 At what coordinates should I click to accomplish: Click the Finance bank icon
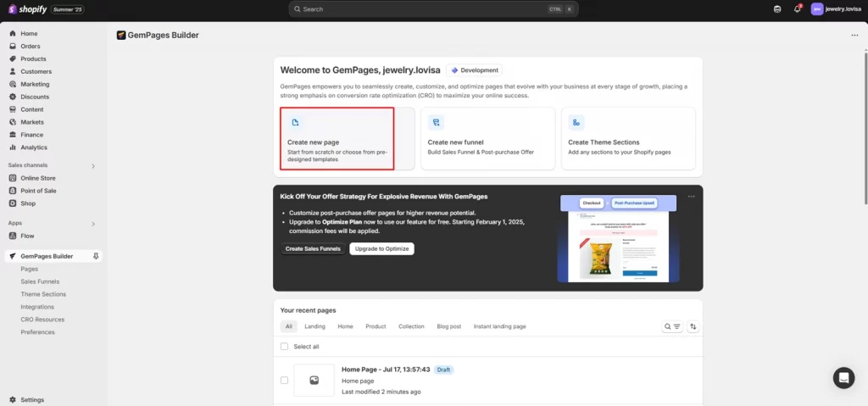point(12,135)
